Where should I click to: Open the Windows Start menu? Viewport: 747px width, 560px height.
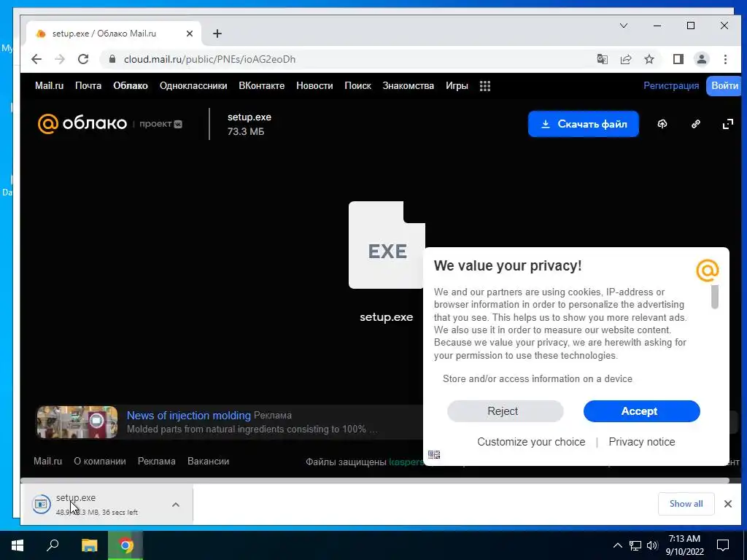point(18,545)
